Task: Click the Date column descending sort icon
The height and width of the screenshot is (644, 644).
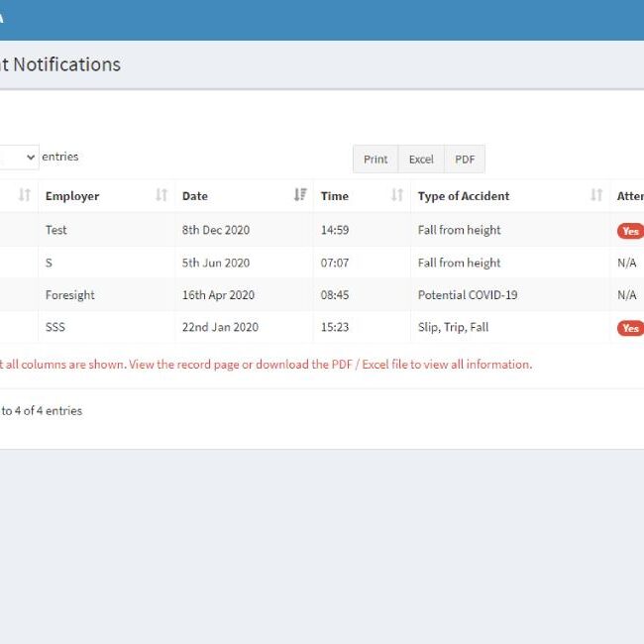Action: tap(300, 196)
